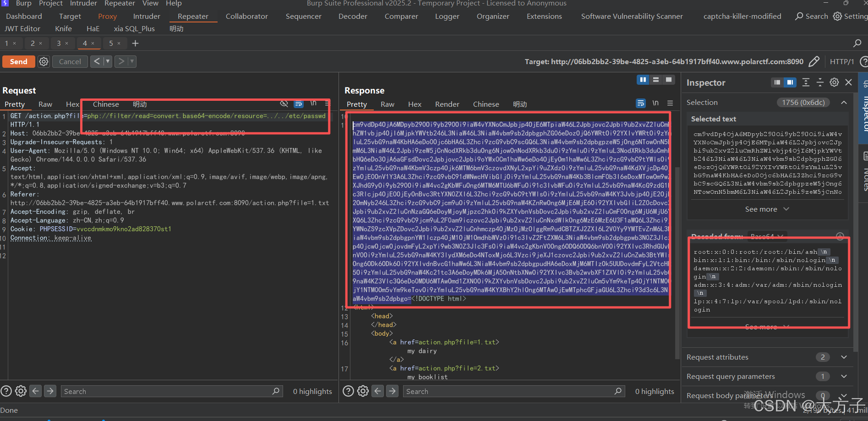Viewport: 868px width, 421px height.
Task: Open Response search help icon
Action: click(x=348, y=391)
